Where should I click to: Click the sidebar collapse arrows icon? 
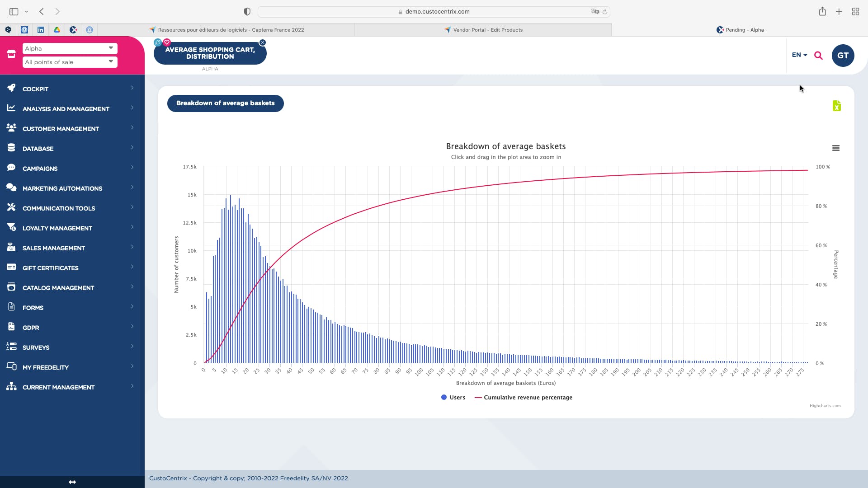click(72, 482)
